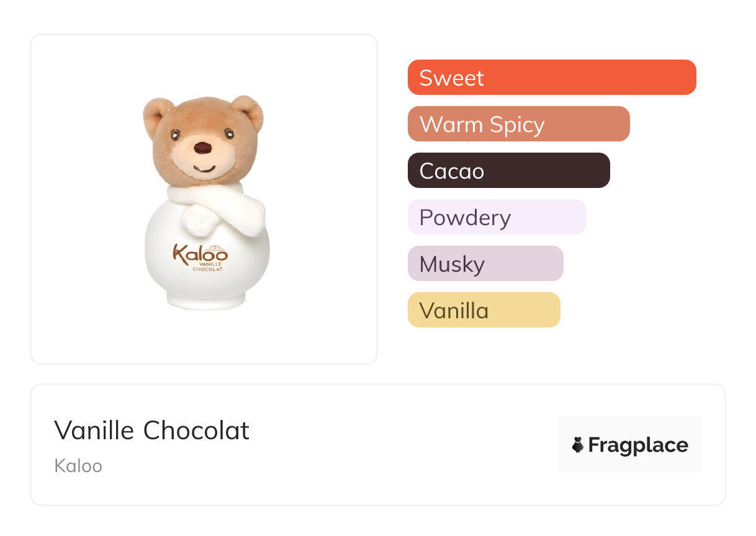Click the teddy bear's nose
756x536 pixels.
coord(202,148)
